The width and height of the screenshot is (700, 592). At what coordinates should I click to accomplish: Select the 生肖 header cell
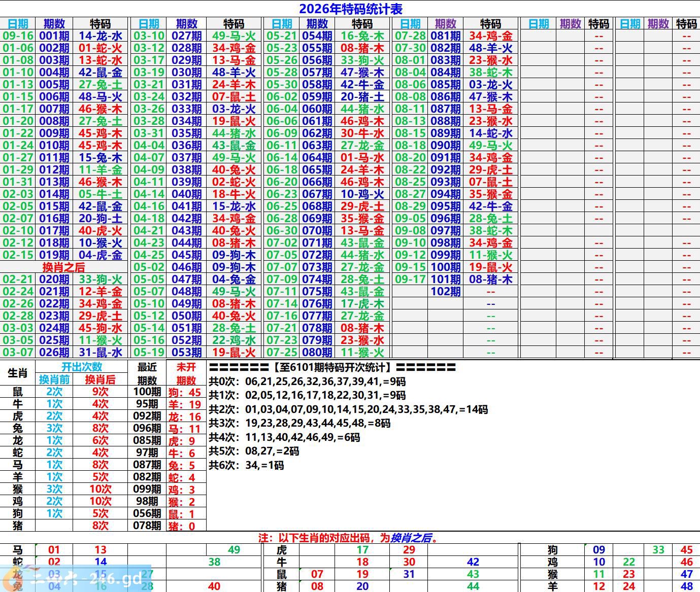pyautogui.click(x=17, y=373)
